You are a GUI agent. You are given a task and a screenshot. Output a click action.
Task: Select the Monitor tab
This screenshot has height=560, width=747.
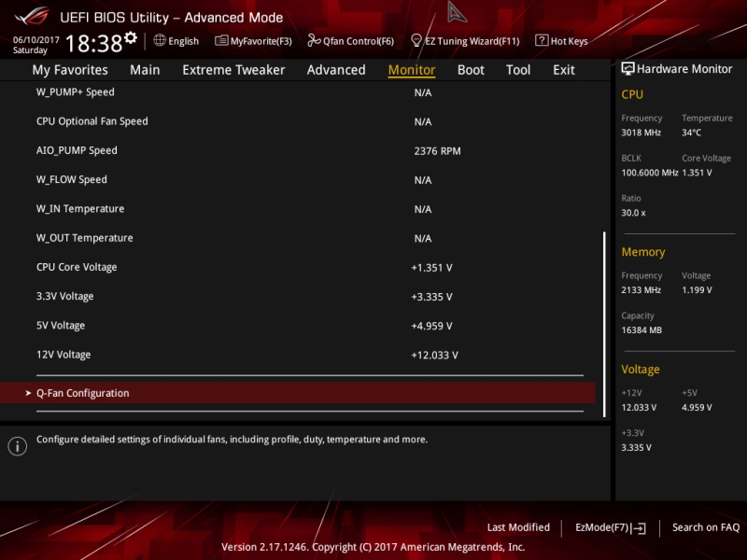[412, 70]
